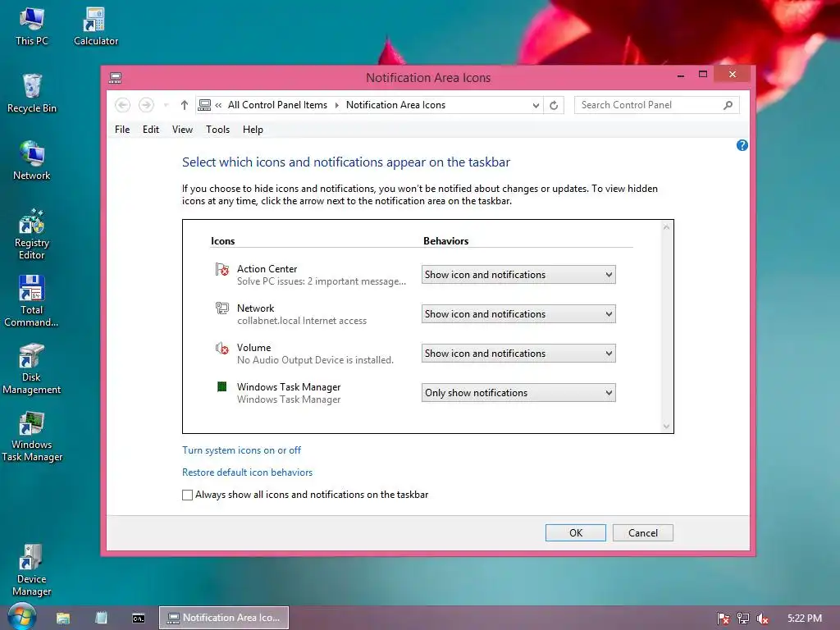Click Notification Area Icons breadcrumb
The width and height of the screenshot is (840, 630).
(395, 105)
